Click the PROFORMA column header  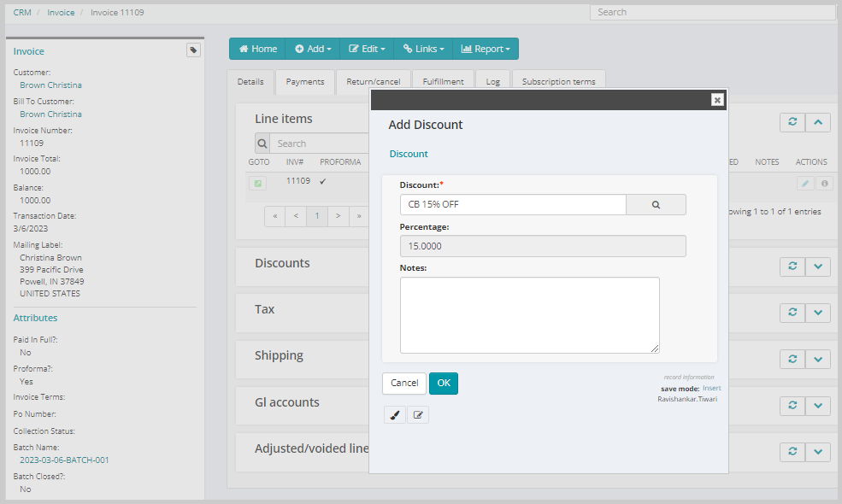(x=340, y=162)
